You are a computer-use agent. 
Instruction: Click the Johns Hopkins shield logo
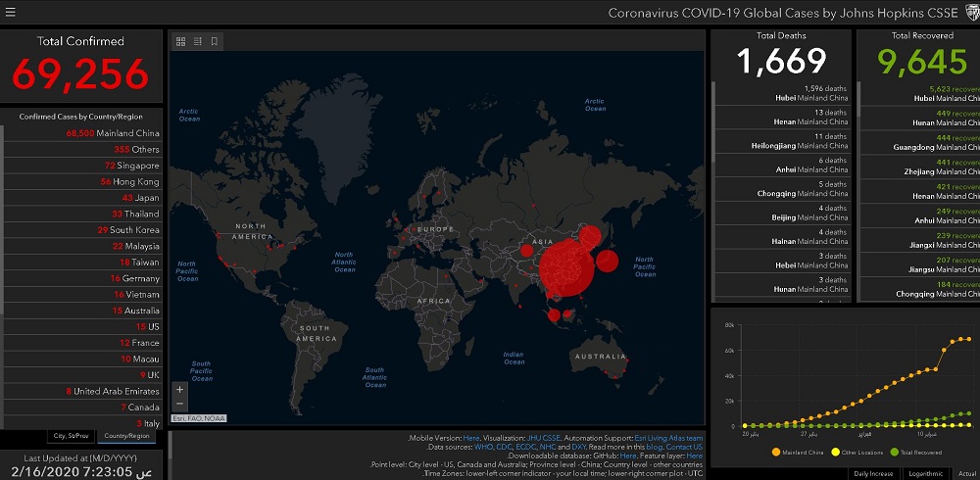point(970,13)
